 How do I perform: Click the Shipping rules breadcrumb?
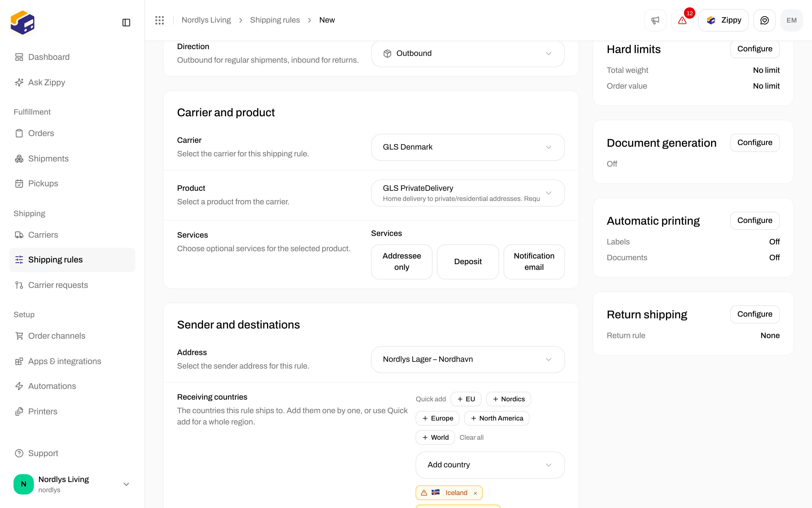click(275, 20)
